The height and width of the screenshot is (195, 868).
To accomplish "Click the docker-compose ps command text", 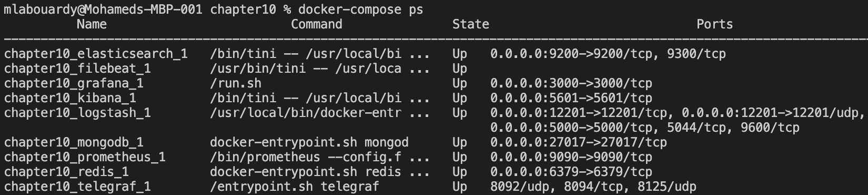I will click(x=360, y=9).
